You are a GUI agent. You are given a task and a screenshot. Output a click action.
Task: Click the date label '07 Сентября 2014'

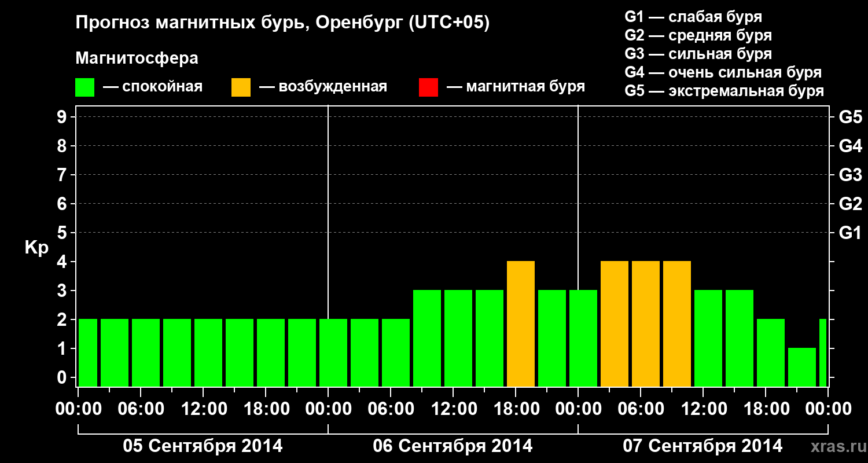[703, 446]
